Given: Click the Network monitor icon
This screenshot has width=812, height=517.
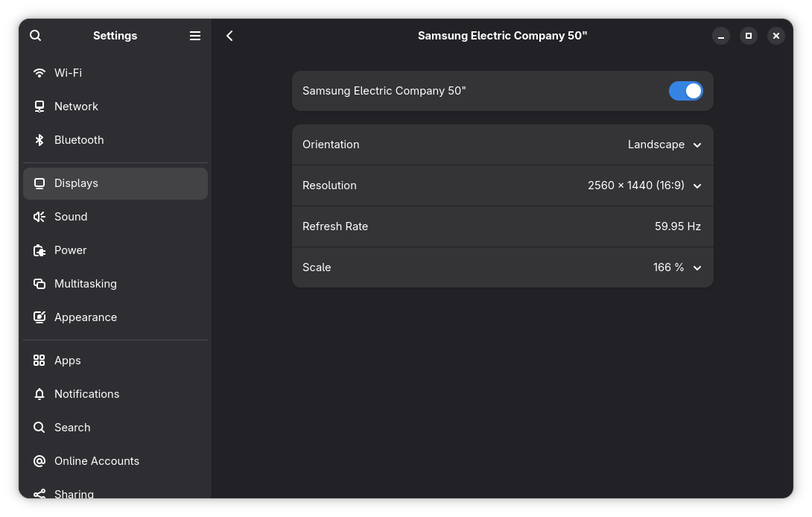Looking at the screenshot, I should coord(39,107).
